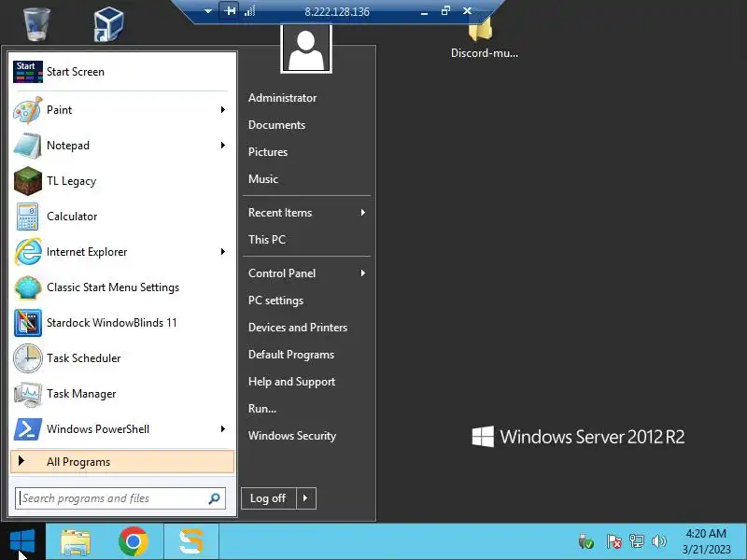Open the cube shortcut desktop icon
This screenshot has height=560, width=747.
108,24
